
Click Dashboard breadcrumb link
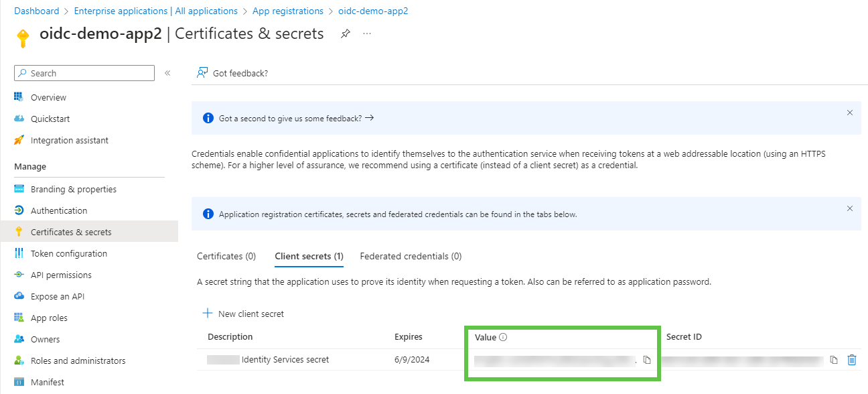coord(37,11)
